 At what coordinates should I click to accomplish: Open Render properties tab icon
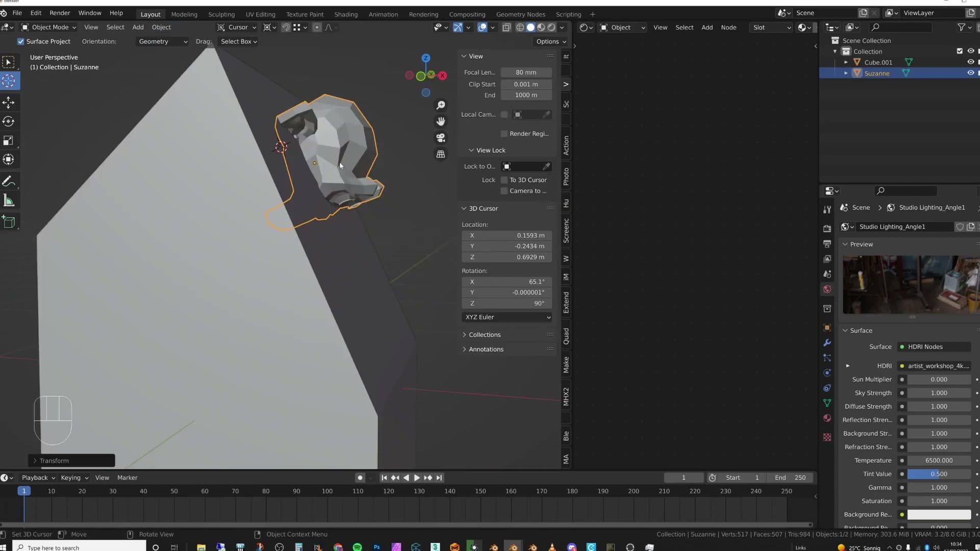827,229
